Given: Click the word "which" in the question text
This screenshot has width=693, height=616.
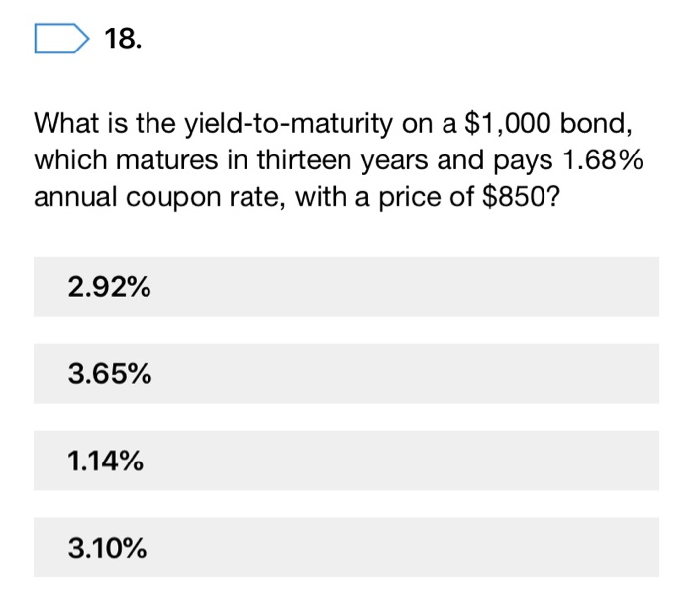Looking at the screenshot, I should (65, 159).
